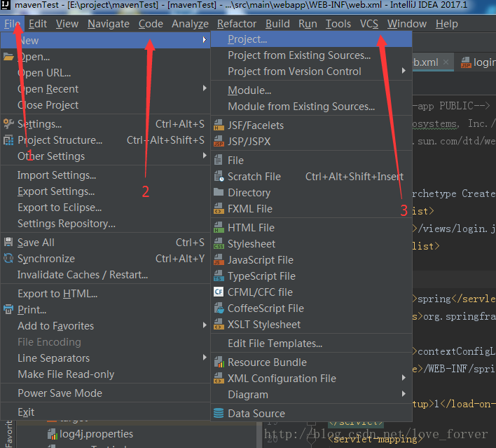
Task: Click the FXML File icon
Action: pos(219,209)
